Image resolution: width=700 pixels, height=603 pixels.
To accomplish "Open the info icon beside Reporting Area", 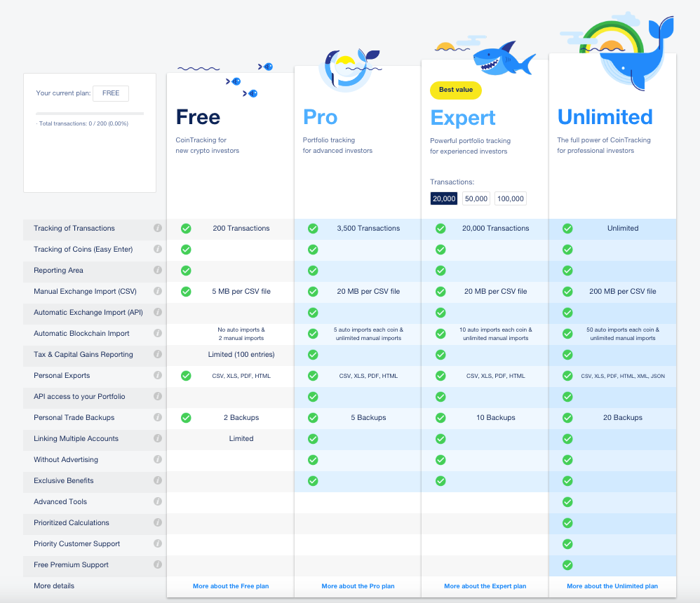I will coord(158,269).
